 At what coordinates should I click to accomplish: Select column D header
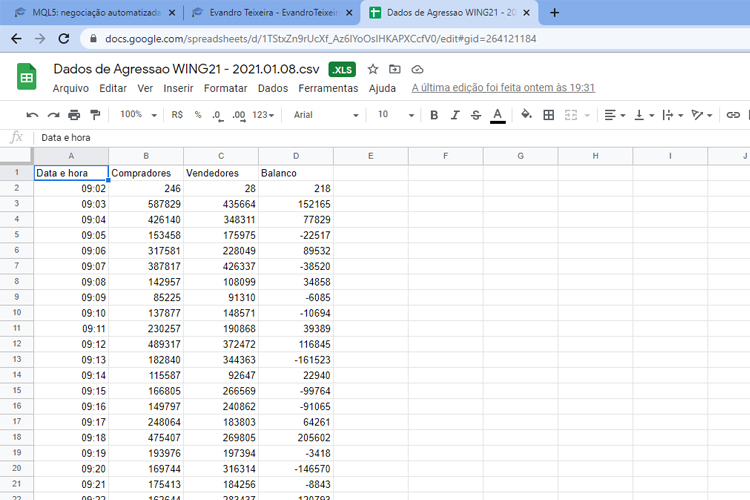coord(296,156)
